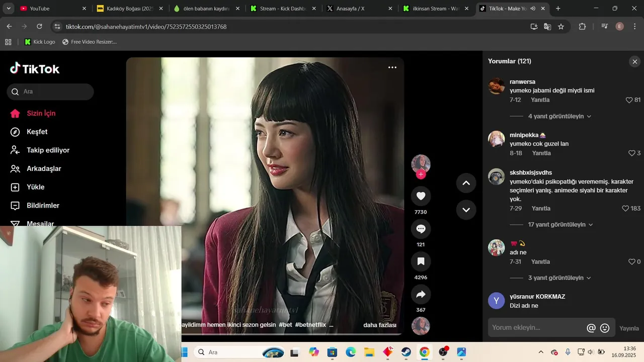644x362 pixels.
Task: Share the video using the arrow icon
Action: coord(421,294)
